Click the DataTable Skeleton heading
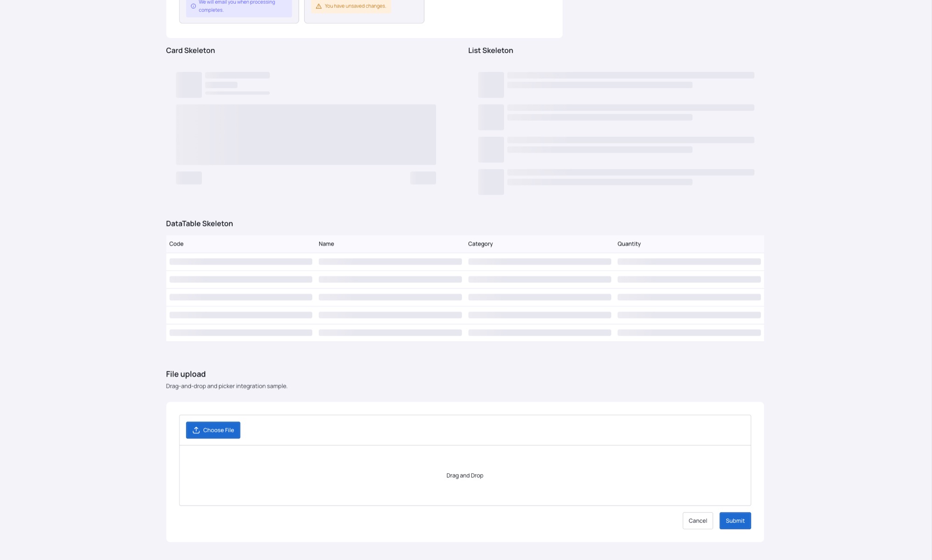This screenshot has width=932, height=560. pos(199,224)
